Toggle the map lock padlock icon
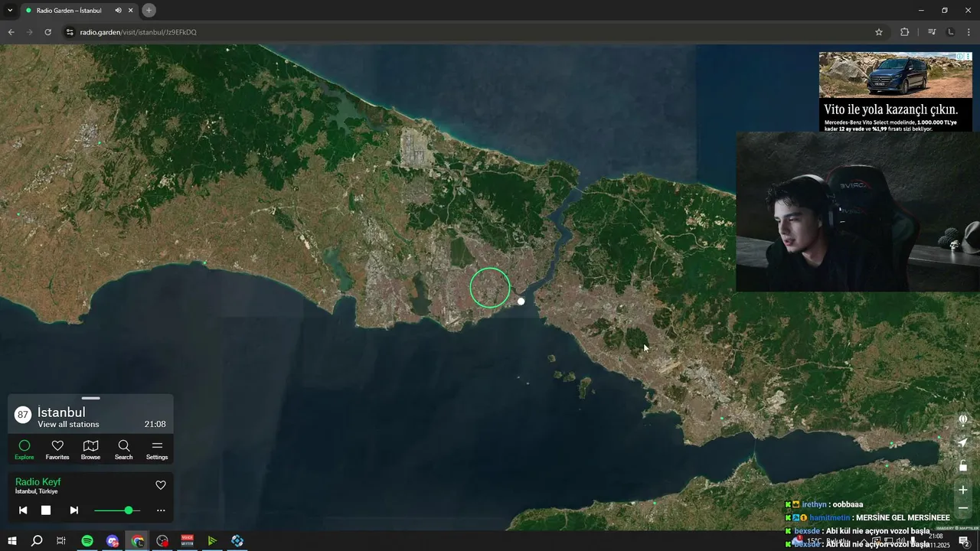 click(963, 466)
